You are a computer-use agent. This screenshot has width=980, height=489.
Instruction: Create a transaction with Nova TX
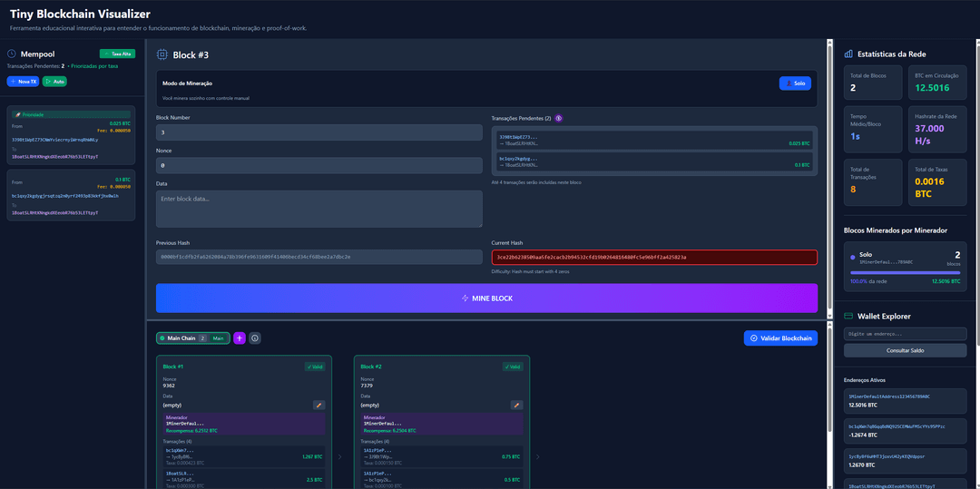pyautogui.click(x=23, y=82)
